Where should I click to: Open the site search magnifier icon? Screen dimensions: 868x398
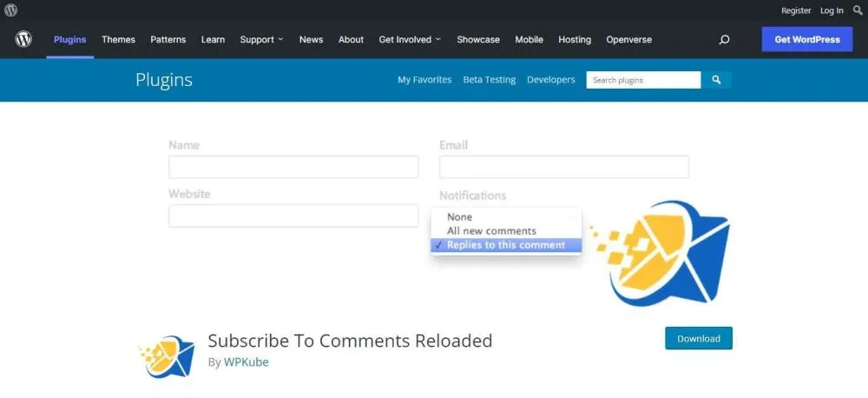coord(724,40)
